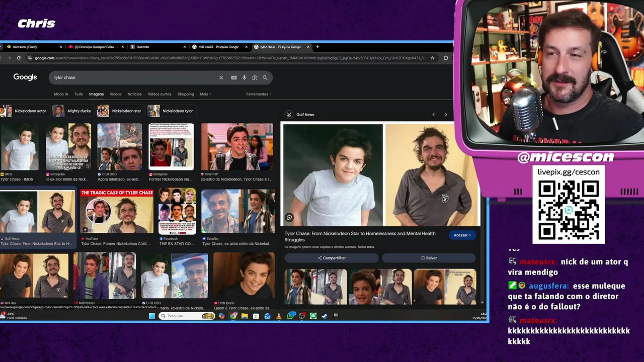
Task: Bookmark this page with star icon
Action: click(432, 58)
